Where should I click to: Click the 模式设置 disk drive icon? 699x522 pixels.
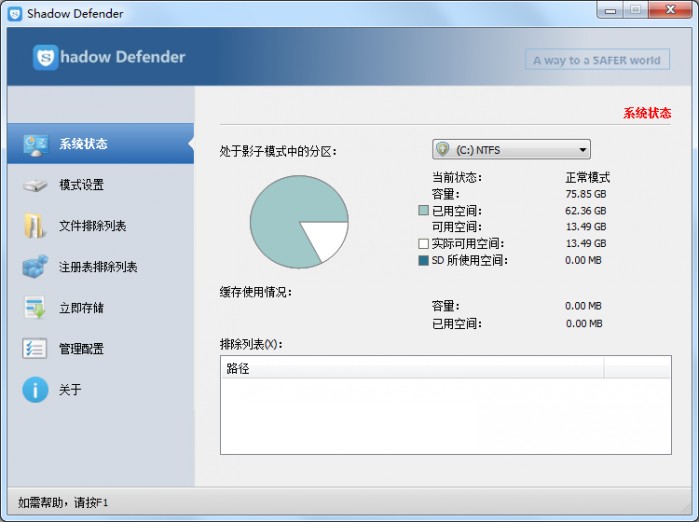pyautogui.click(x=35, y=185)
